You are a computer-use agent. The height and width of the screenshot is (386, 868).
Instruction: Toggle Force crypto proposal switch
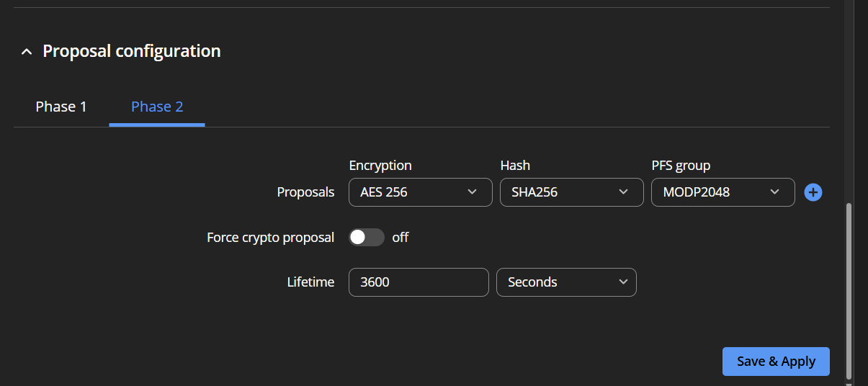[367, 237]
